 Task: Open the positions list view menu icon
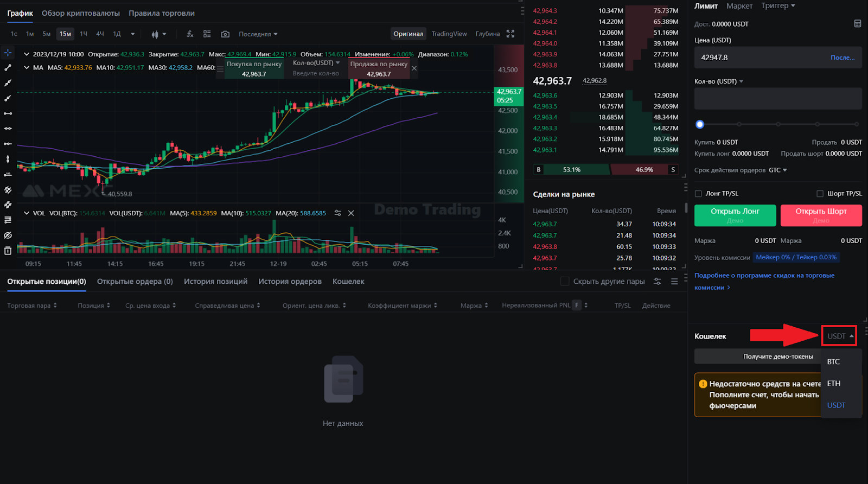(674, 281)
